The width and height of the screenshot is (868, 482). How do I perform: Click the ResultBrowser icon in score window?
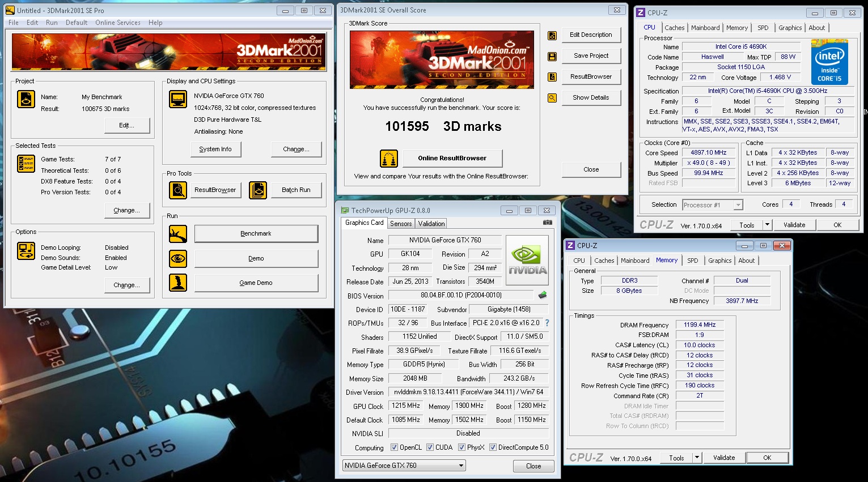click(x=552, y=77)
